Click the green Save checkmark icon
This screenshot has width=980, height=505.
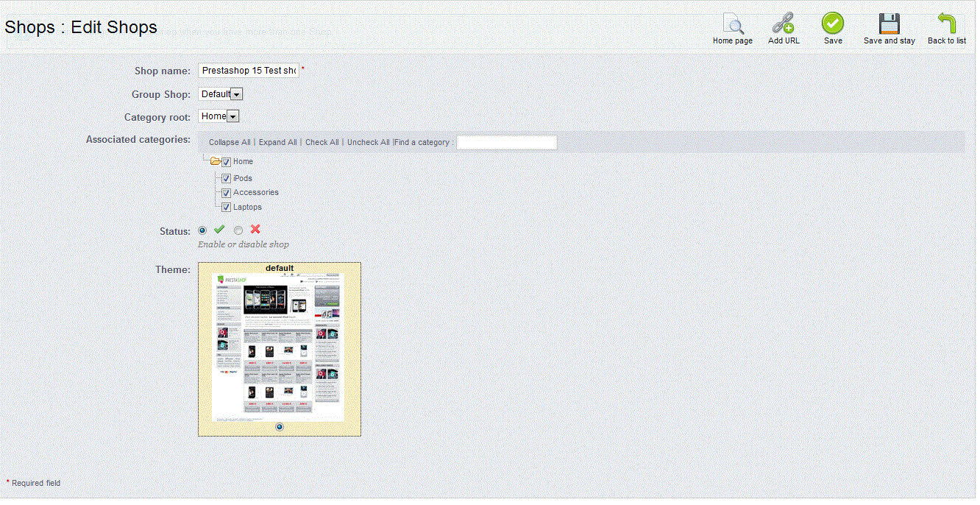click(x=833, y=24)
